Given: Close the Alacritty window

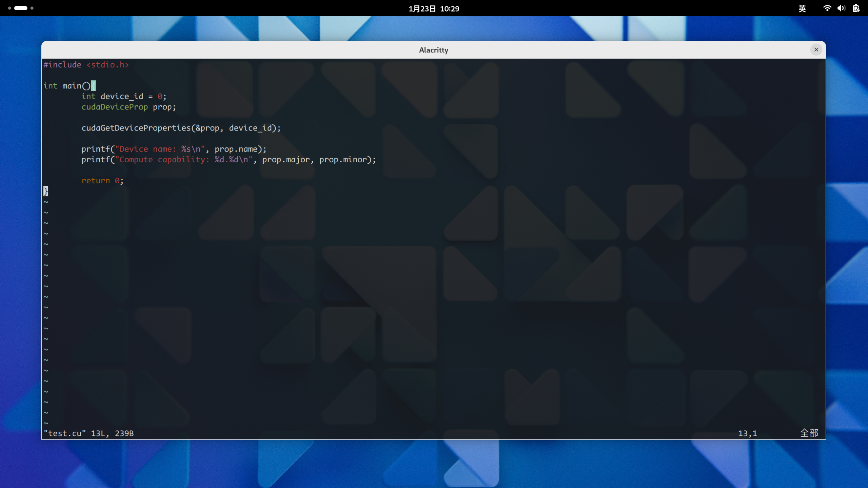Looking at the screenshot, I should coord(816,49).
